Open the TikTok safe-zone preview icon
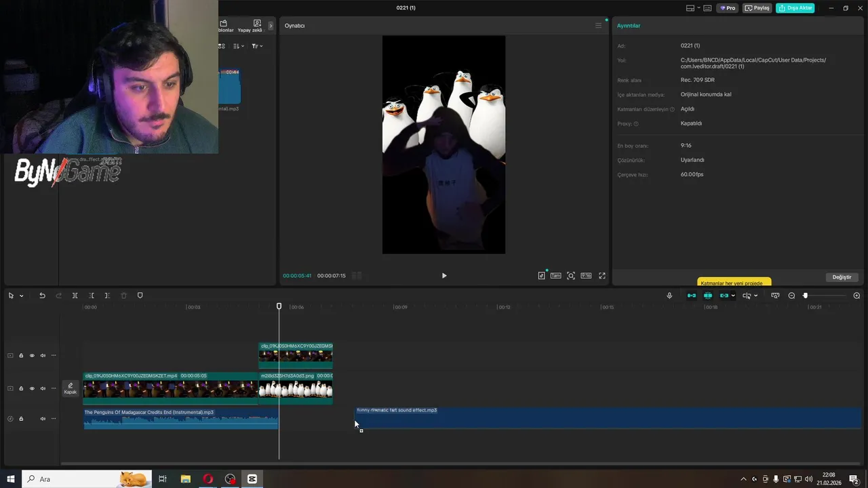 (541, 276)
